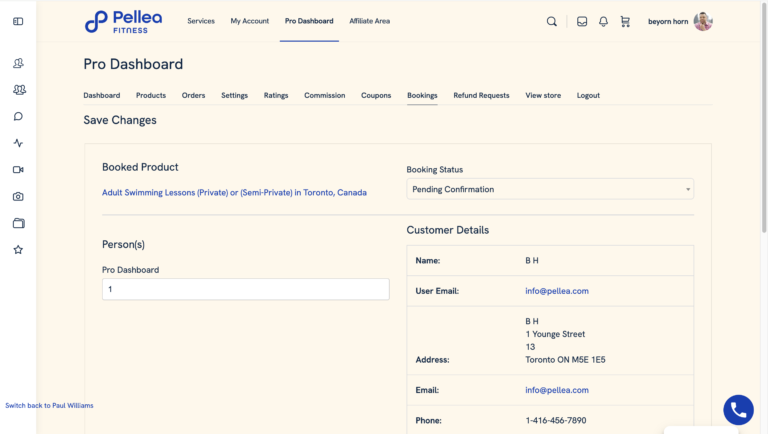This screenshot has height=434, width=768.
Task: Open the user avatar picture
Action: pos(703,21)
